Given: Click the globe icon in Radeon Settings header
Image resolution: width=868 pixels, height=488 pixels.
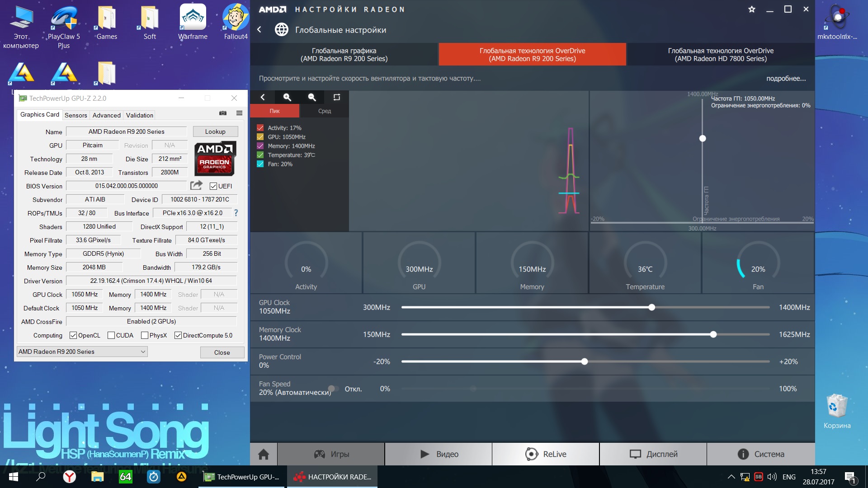Looking at the screenshot, I should [x=281, y=30].
